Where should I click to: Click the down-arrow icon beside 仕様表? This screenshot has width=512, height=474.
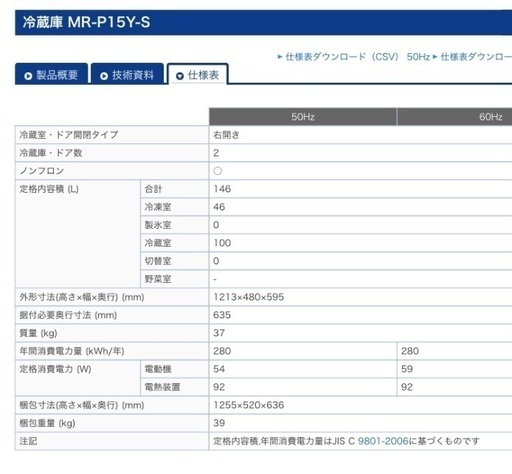180,76
